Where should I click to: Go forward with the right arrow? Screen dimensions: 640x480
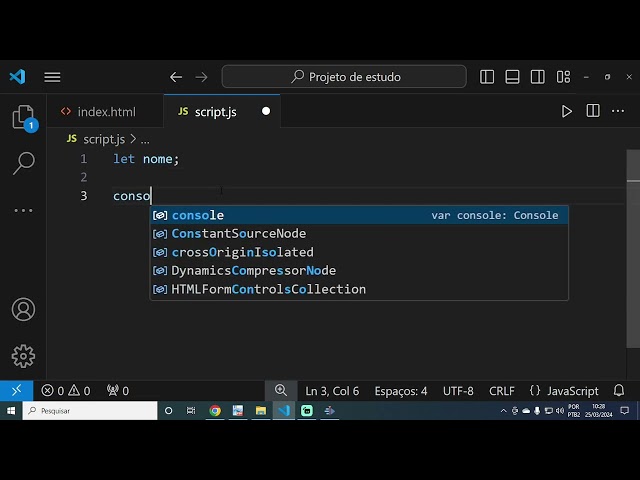pos(201,77)
